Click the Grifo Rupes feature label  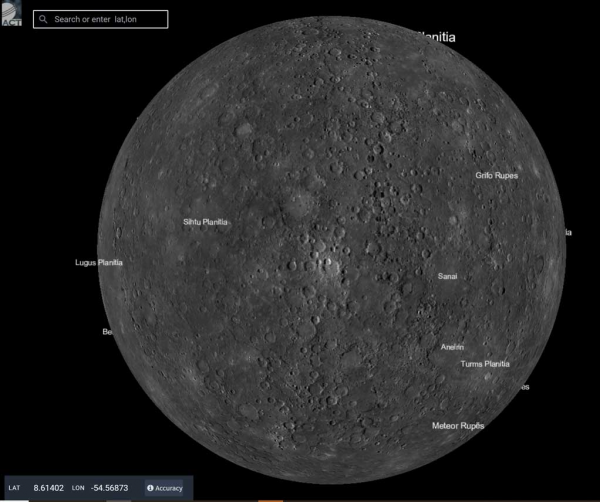pos(496,175)
